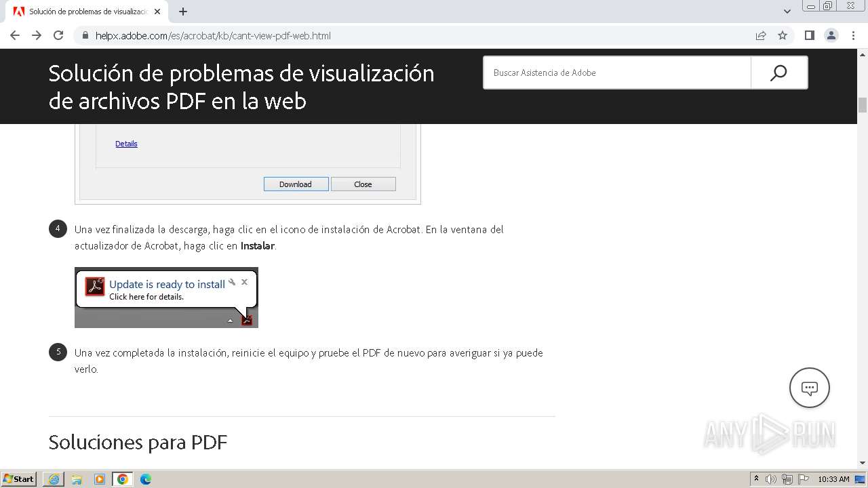Viewport: 868px width, 488px height.
Task: Open the media player taskbar icon
Action: [100, 479]
